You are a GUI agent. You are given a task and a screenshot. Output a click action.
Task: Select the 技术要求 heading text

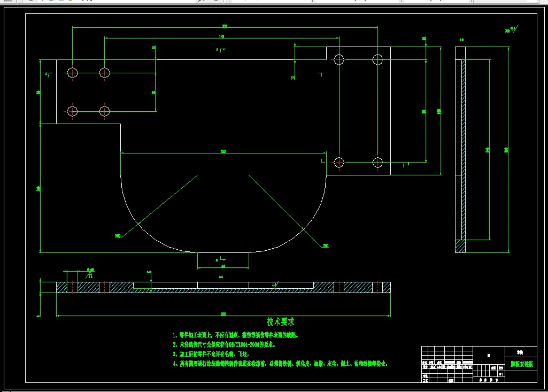click(x=281, y=322)
